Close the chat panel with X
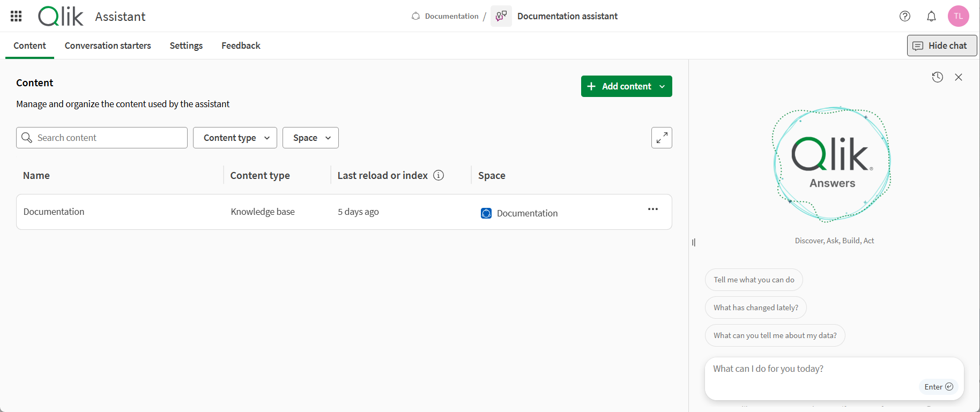 [x=959, y=77]
